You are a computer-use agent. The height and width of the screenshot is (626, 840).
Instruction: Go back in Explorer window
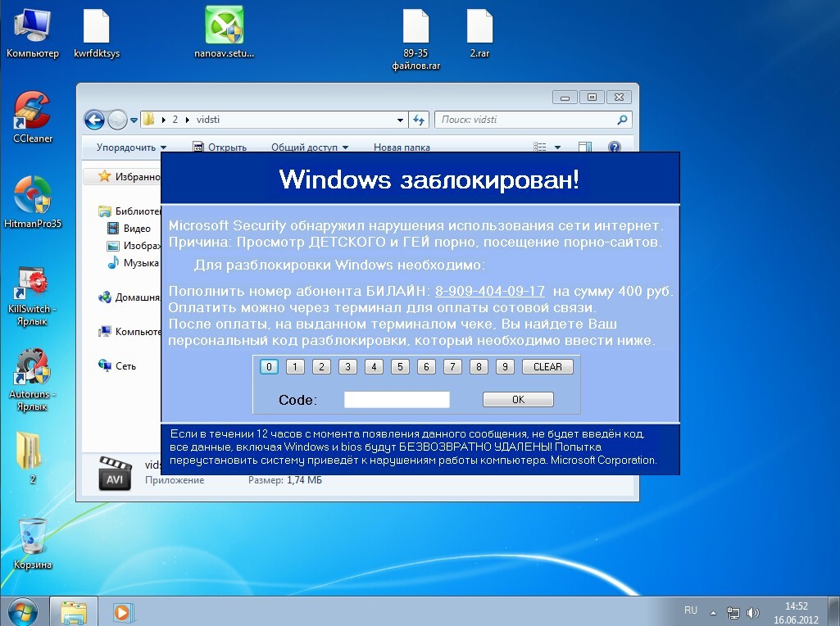click(x=94, y=120)
